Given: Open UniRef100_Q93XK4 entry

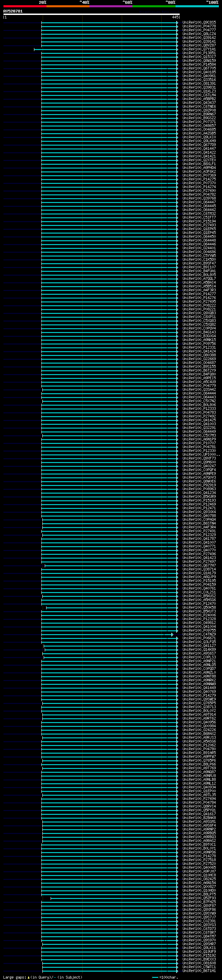Looking at the screenshot, I should pyautogui.click(x=199, y=512).
